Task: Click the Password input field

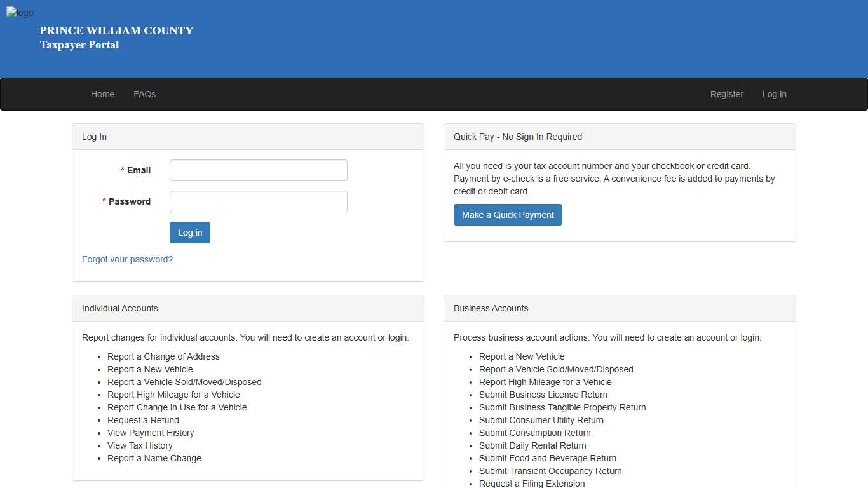Action: tap(258, 201)
